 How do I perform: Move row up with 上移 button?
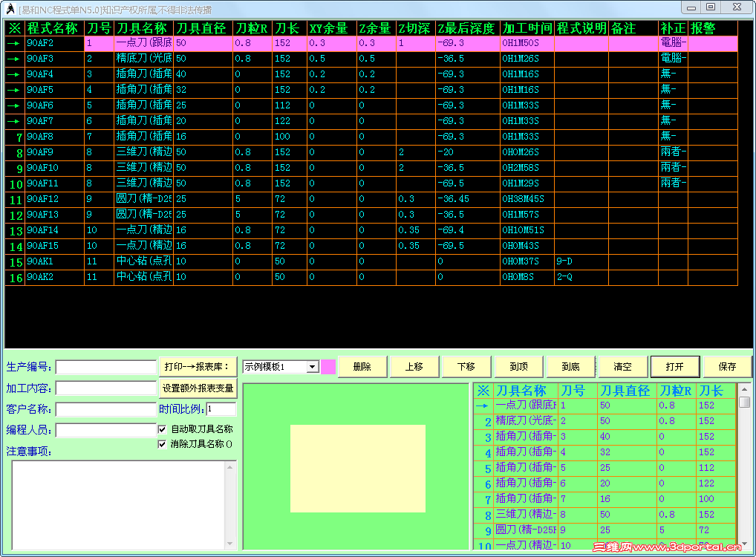(414, 367)
